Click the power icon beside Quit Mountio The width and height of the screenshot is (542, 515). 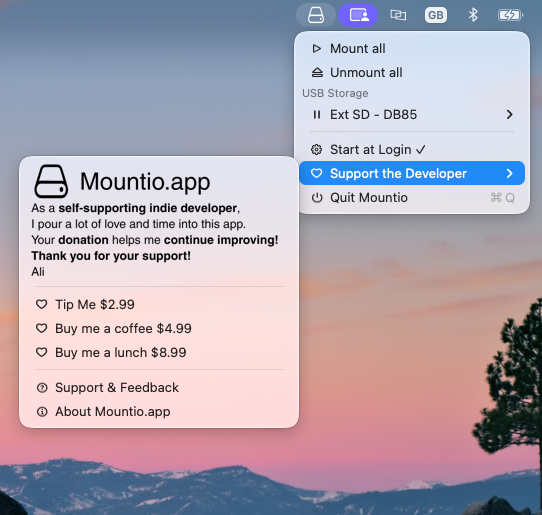[x=317, y=198]
